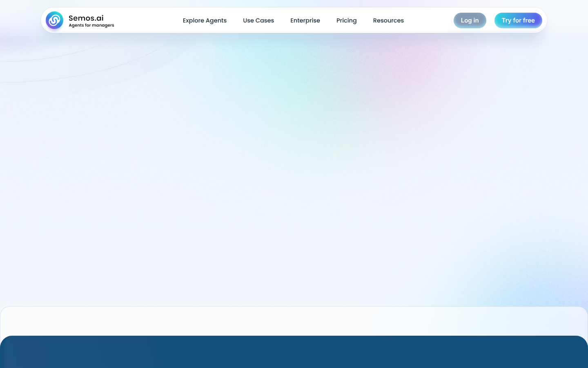The height and width of the screenshot is (368, 588).
Task: Go to the Enterprise page
Action: click(x=305, y=20)
